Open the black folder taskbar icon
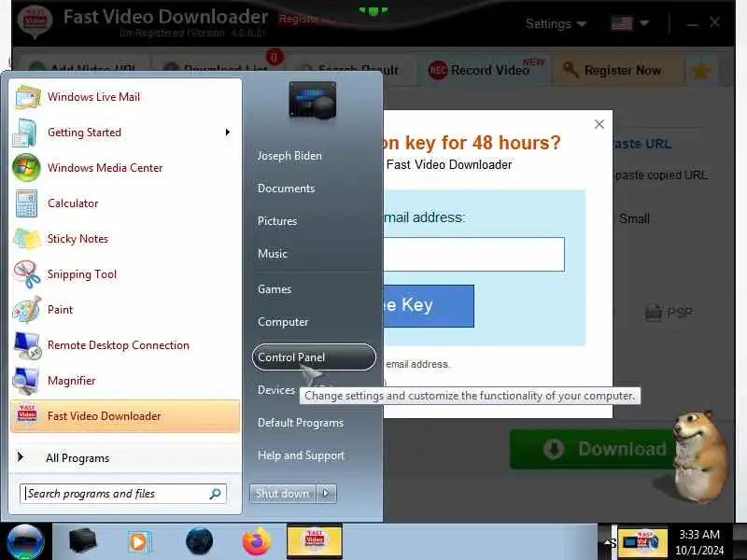Viewport: 747px width, 560px height. point(83,541)
